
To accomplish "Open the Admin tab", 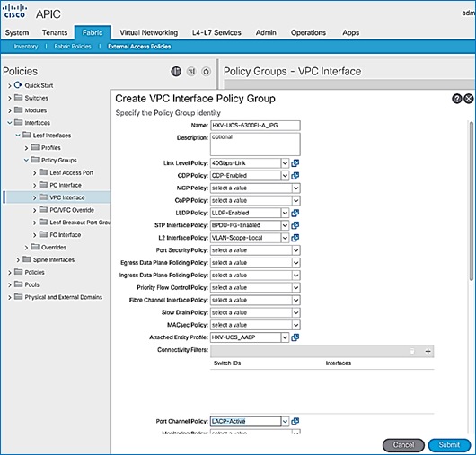I will 266,32.
